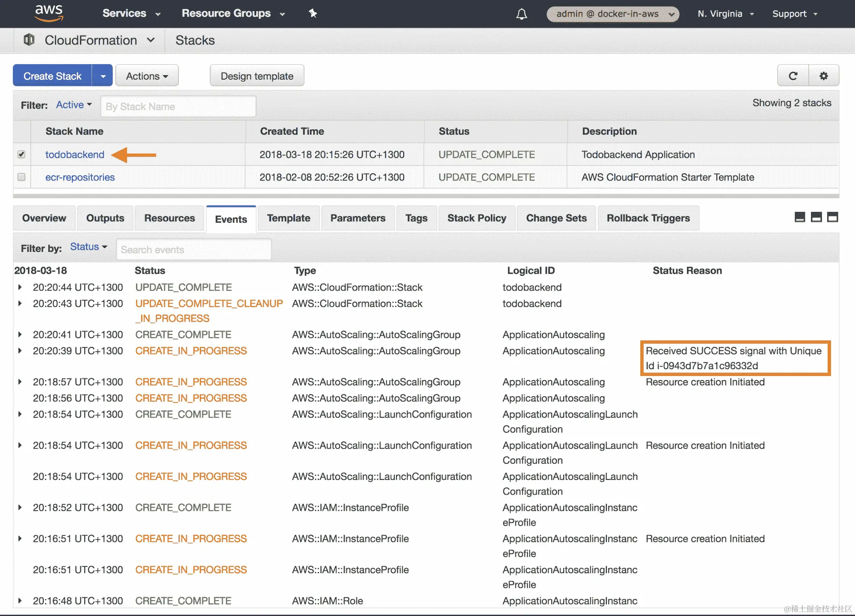This screenshot has width=855, height=616.
Task: Click the Design template button
Action: (x=257, y=76)
